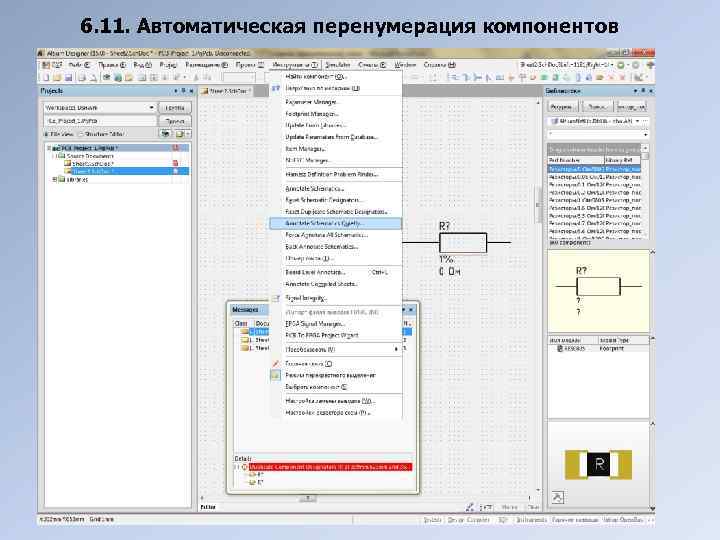
Task: Click the pencil icon in the menu
Action: 276,364
